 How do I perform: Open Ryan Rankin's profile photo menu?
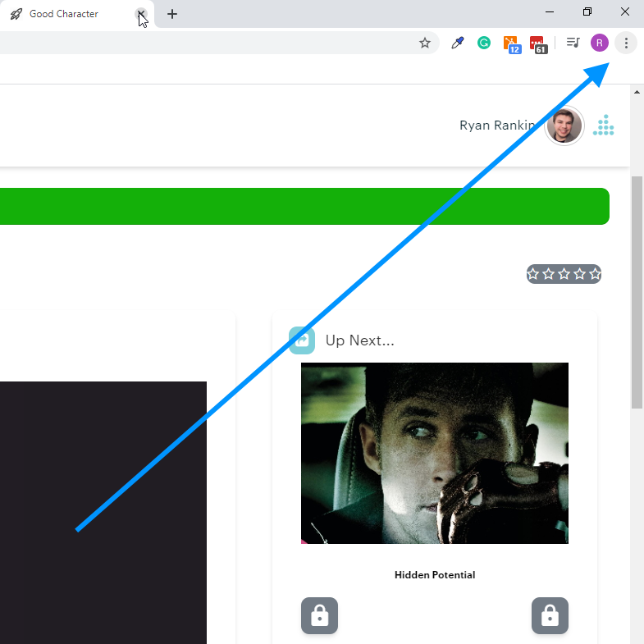tap(564, 126)
